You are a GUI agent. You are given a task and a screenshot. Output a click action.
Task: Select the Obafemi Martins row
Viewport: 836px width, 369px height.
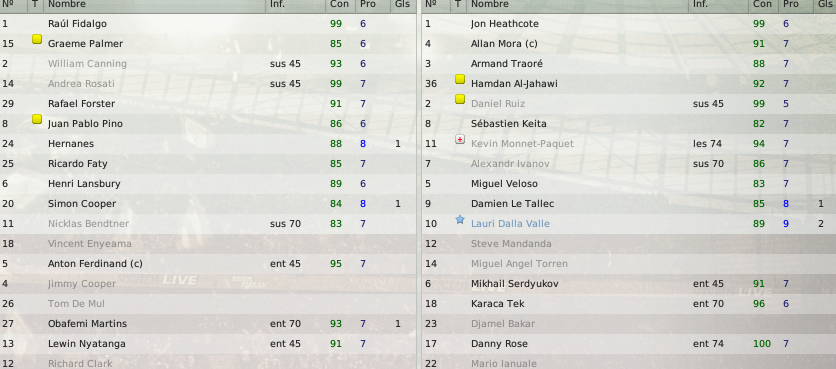pos(208,324)
